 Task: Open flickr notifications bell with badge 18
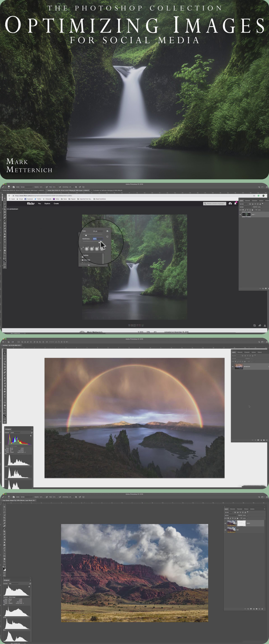click(x=235, y=203)
